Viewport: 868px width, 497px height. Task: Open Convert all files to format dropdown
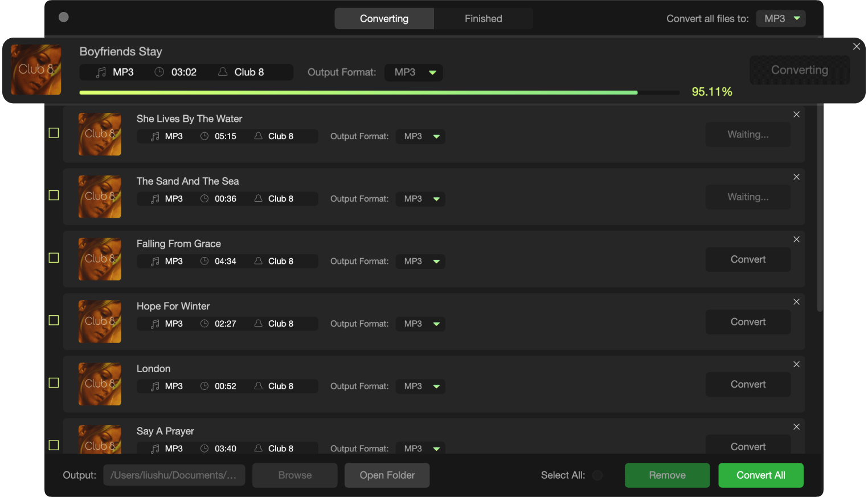pos(781,19)
